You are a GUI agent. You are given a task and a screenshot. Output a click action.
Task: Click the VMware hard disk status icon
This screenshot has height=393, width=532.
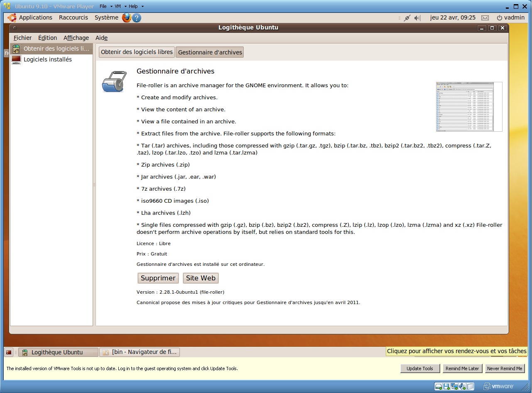click(439, 387)
